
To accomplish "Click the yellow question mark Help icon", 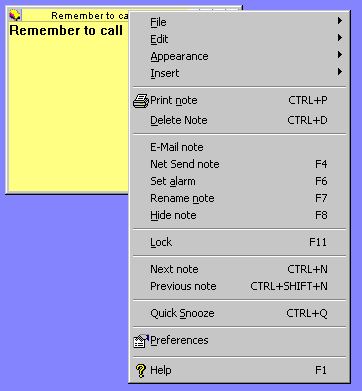I will click(141, 370).
